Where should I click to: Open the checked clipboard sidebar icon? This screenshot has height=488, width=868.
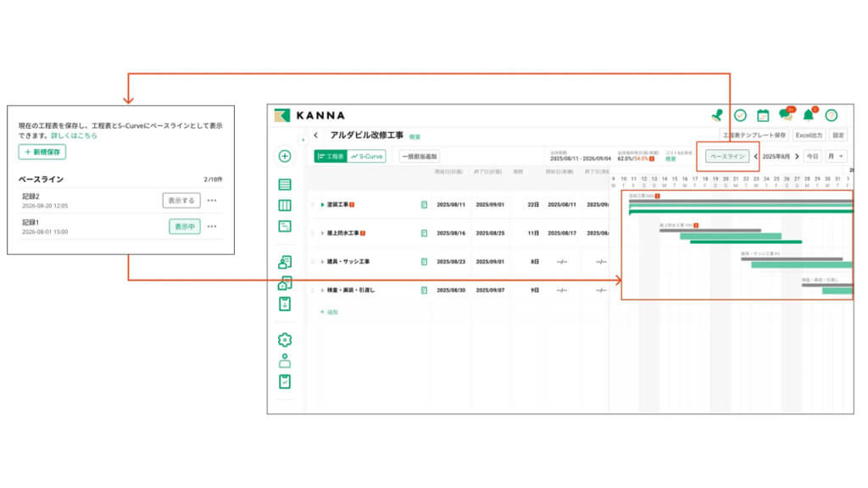click(x=285, y=381)
